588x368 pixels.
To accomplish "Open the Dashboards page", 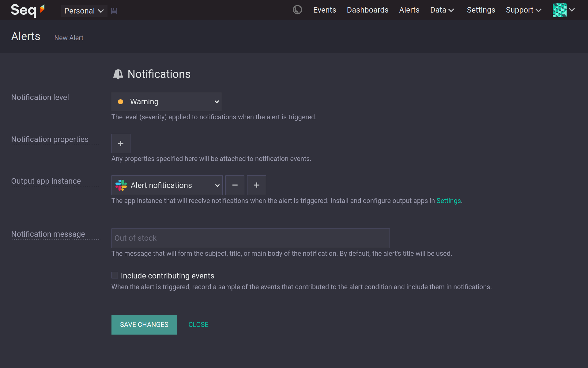I will [367, 10].
